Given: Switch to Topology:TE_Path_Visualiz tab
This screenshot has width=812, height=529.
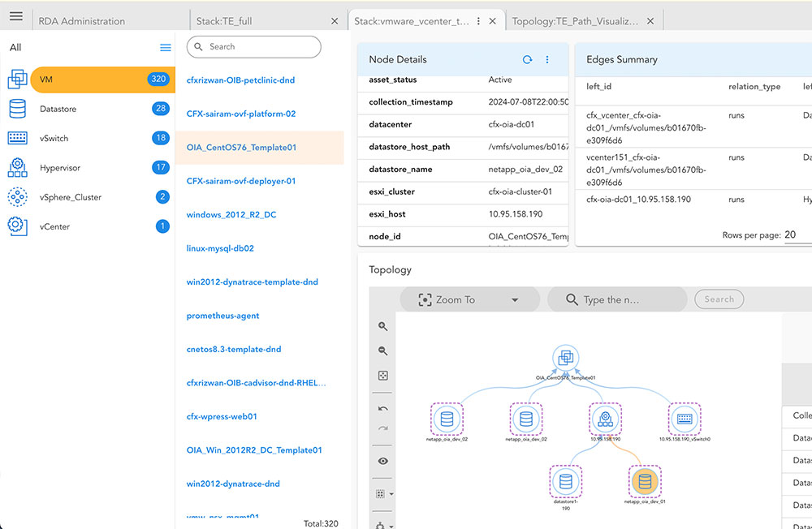Looking at the screenshot, I should click(x=575, y=21).
